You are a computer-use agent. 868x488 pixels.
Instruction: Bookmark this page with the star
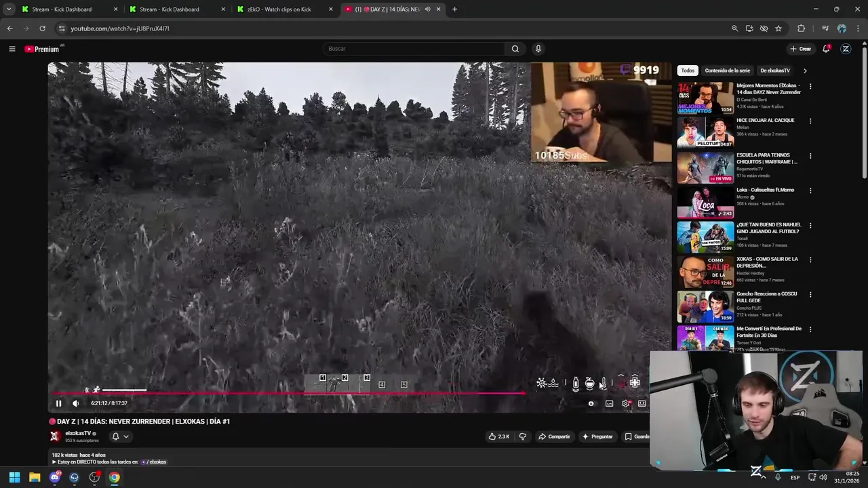pos(778,28)
